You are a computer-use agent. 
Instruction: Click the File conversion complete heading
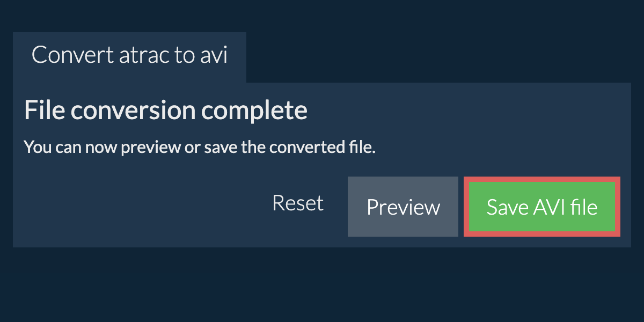click(x=166, y=111)
